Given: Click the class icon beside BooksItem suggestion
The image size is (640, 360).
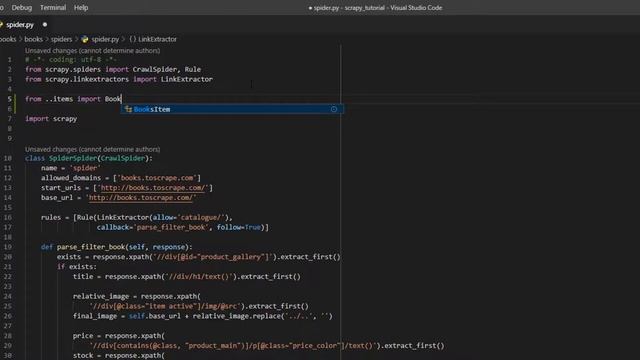Looking at the screenshot, I should [128, 109].
